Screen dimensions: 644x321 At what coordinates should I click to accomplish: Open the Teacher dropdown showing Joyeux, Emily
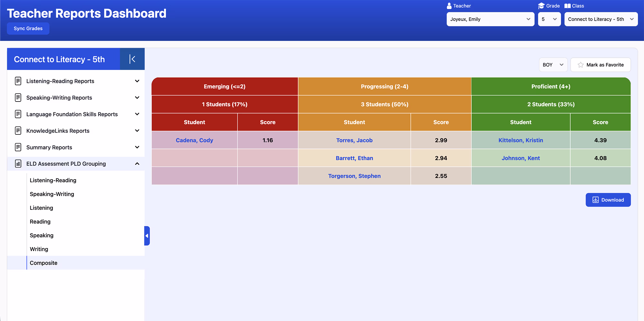coord(490,19)
